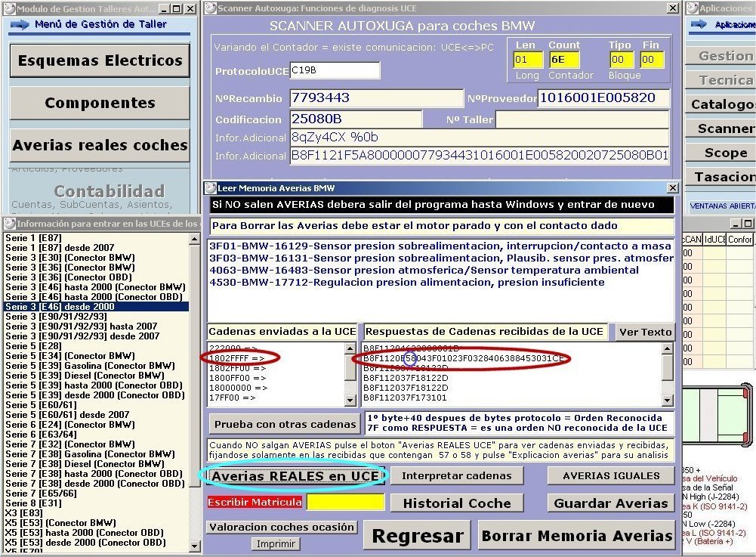Close the Leer Memoria Averias BMW window

(x=673, y=187)
